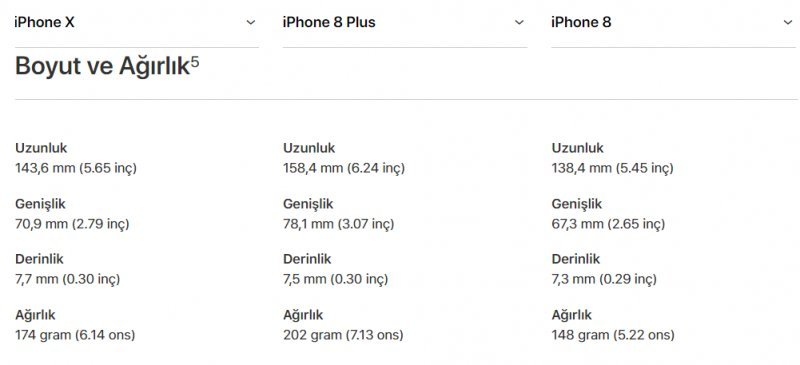The height and width of the screenshot is (365, 800).
Task: Select the iPhone 8 Plus model name
Action: tap(329, 22)
